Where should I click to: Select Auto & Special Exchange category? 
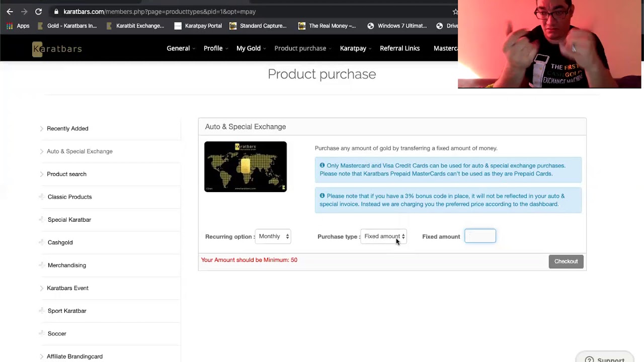coord(79,151)
